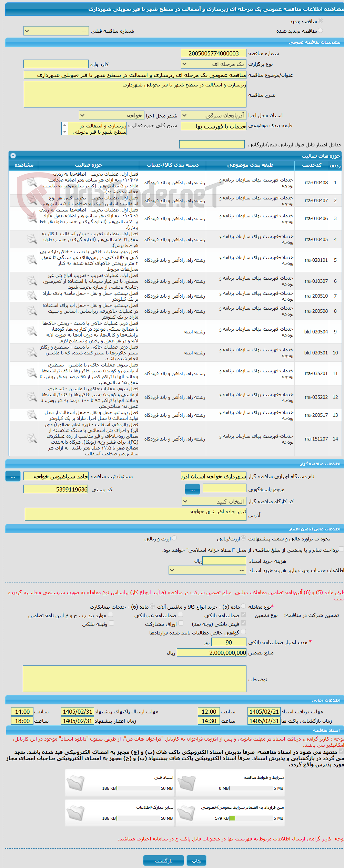Open view icon for row rra-010408
The height and width of the screenshot is (868, 344).
click(x=32, y=182)
